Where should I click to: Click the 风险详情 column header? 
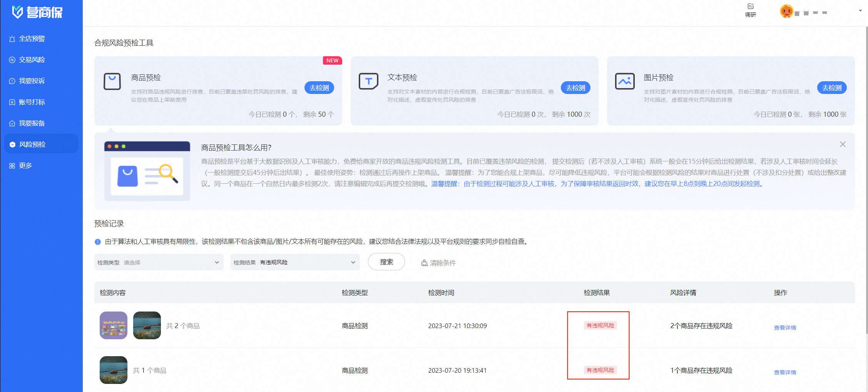click(683, 293)
